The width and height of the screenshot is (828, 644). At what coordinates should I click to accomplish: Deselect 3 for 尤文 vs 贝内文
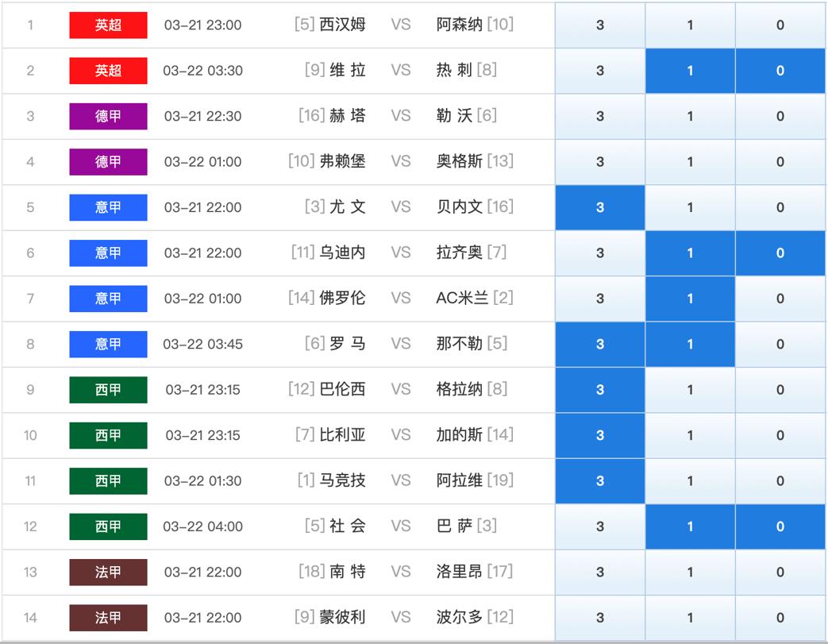600,207
